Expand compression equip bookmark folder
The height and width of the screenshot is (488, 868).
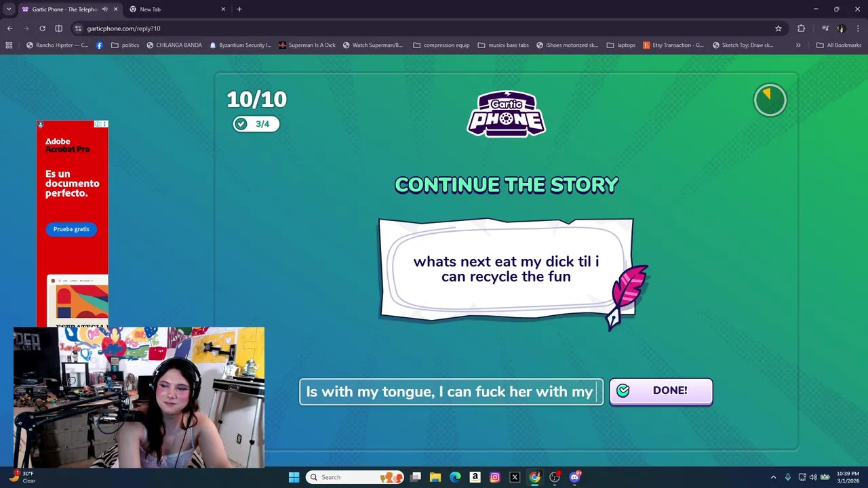(441, 45)
